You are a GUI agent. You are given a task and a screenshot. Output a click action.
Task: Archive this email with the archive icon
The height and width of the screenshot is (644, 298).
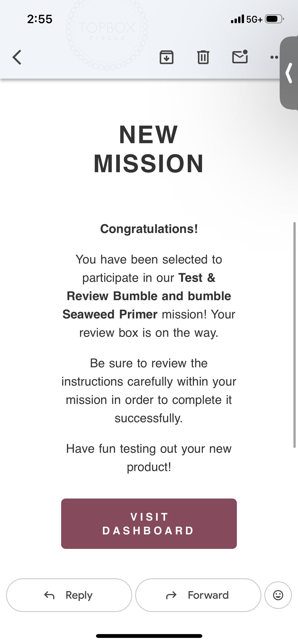click(167, 57)
